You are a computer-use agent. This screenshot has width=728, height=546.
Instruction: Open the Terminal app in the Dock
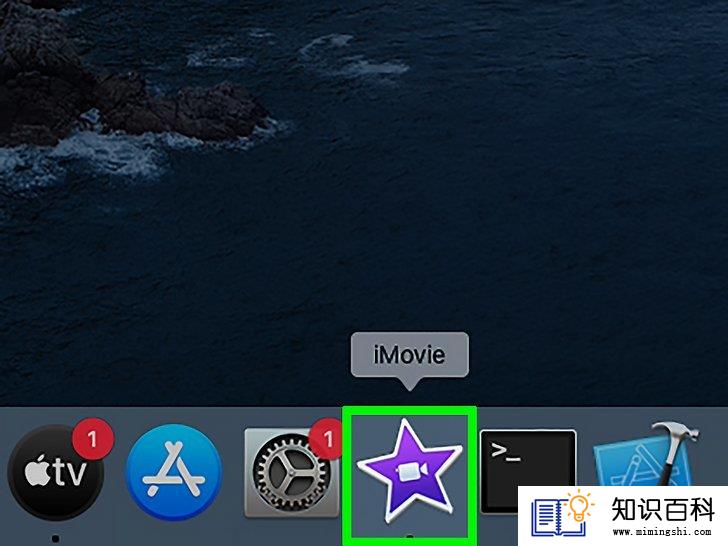tap(528, 471)
